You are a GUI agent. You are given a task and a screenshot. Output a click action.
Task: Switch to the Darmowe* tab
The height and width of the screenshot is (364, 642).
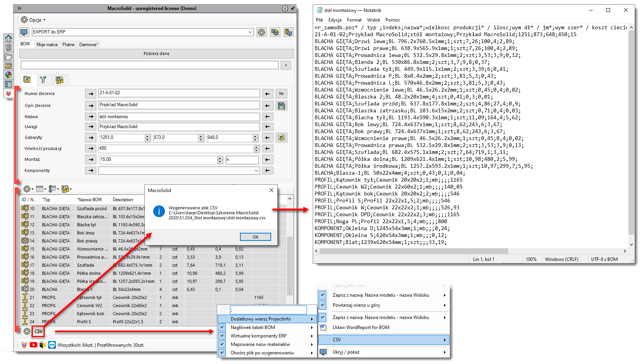(89, 45)
